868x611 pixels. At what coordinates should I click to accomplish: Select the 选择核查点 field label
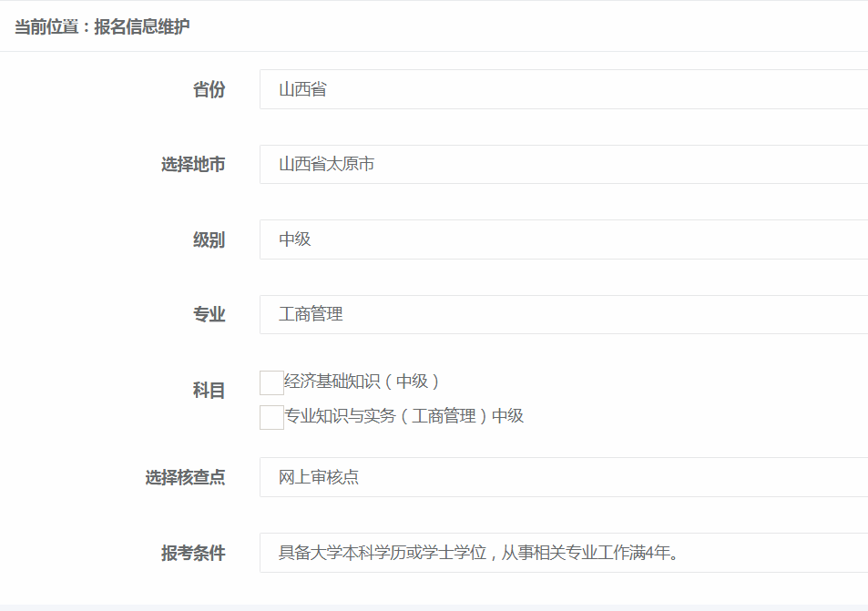(x=185, y=477)
